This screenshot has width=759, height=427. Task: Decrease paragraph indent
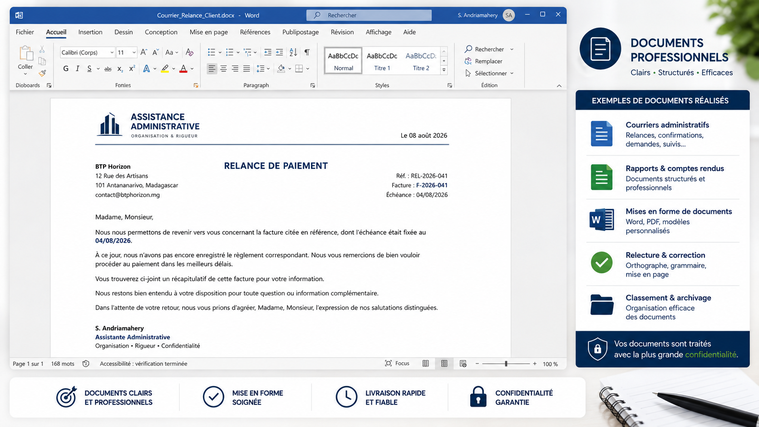tap(268, 52)
